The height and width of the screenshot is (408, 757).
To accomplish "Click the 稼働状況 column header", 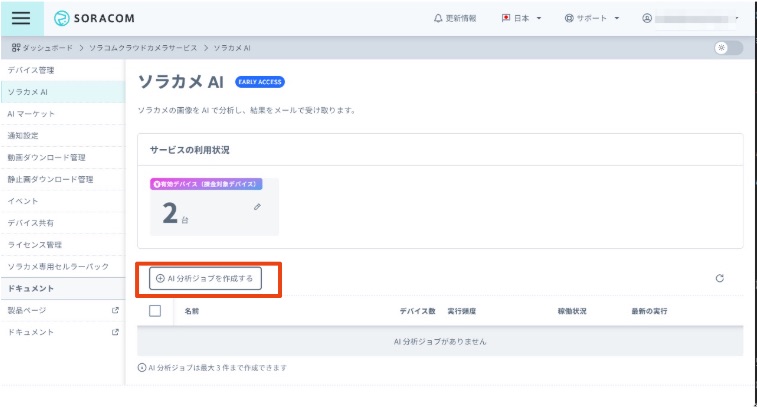I will (x=572, y=311).
